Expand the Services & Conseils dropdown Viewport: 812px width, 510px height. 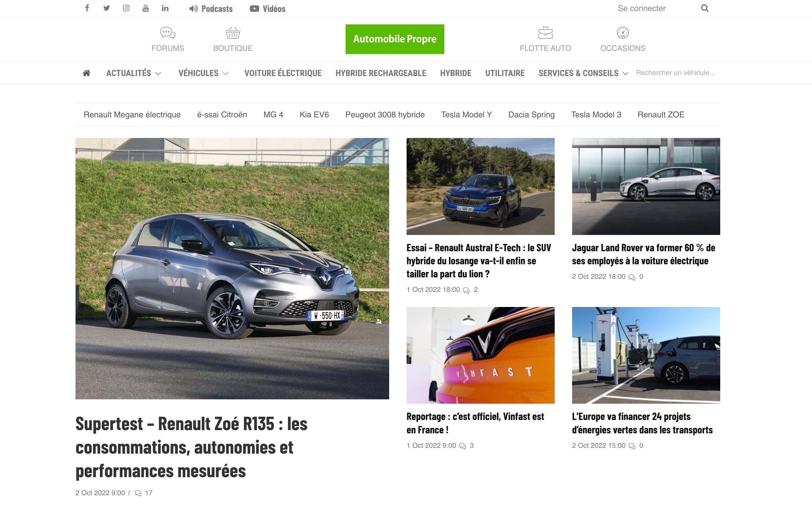[x=582, y=73]
